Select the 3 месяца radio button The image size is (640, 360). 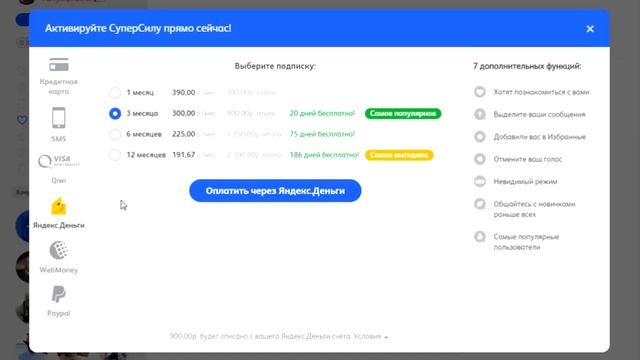tap(115, 113)
